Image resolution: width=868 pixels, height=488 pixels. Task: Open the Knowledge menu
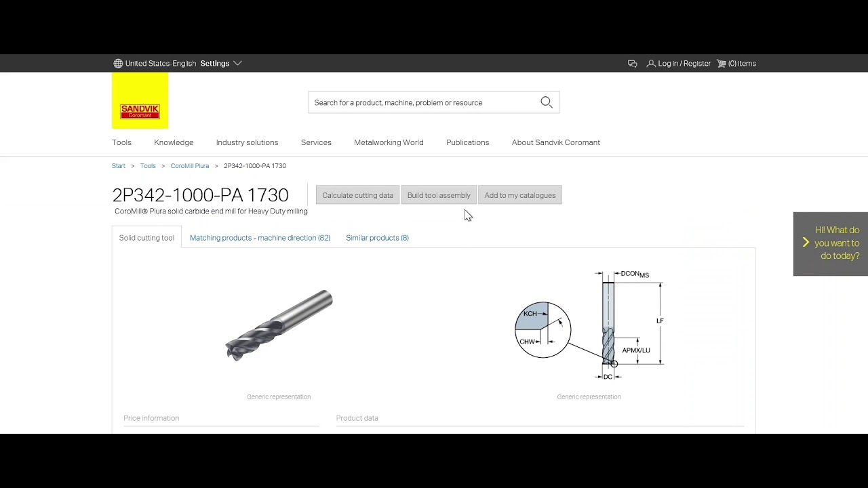coord(174,142)
